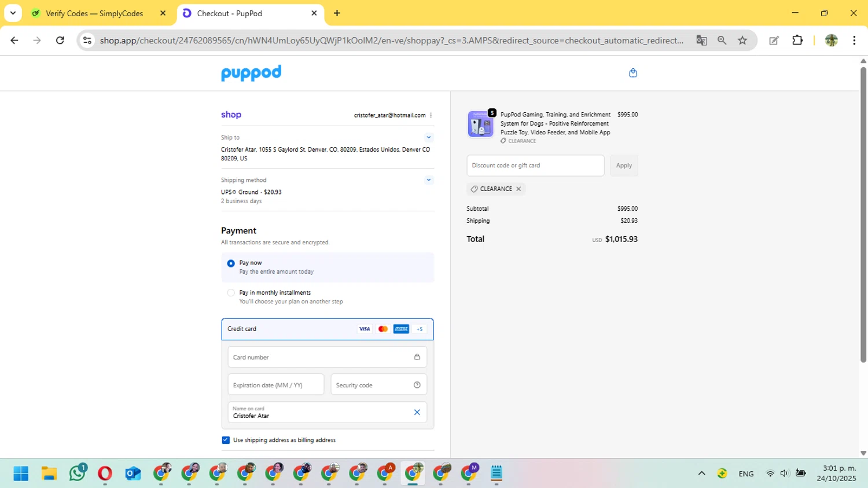
Task: Click the American Express icon
Action: click(401, 329)
